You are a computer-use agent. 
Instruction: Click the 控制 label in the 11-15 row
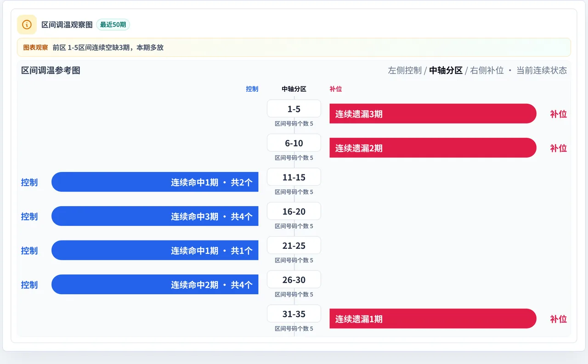[29, 182]
